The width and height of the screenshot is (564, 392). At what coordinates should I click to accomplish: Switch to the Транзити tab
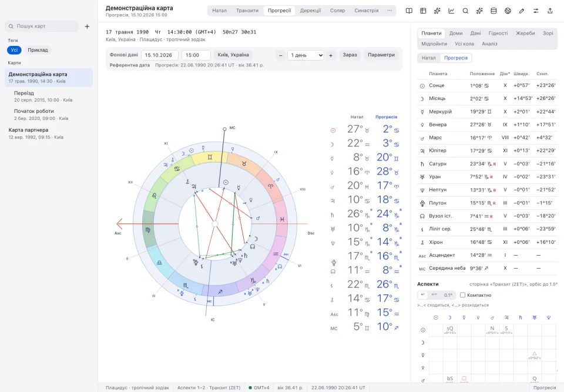(247, 11)
